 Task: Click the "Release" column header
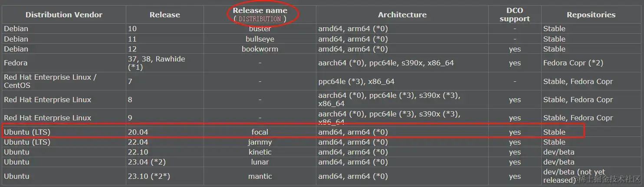coord(165,15)
